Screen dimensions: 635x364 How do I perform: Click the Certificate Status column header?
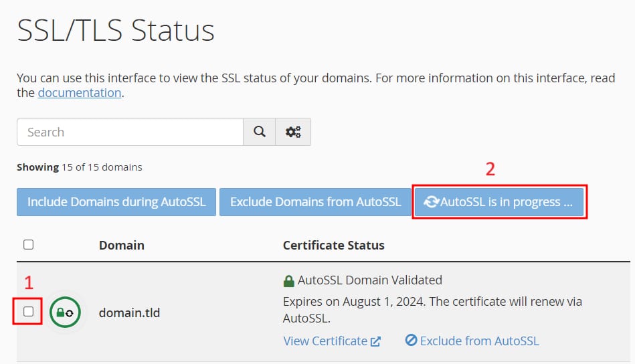tap(333, 245)
